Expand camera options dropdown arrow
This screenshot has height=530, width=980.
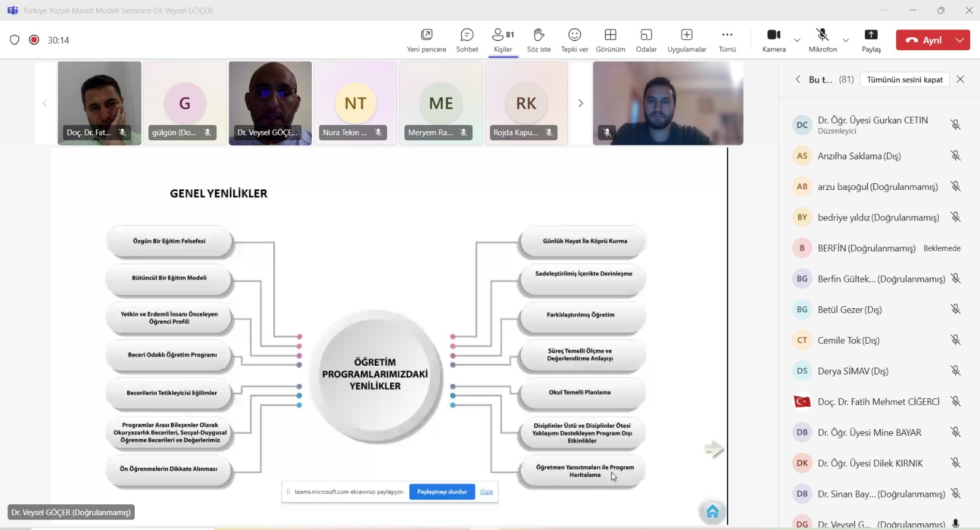tap(797, 40)
